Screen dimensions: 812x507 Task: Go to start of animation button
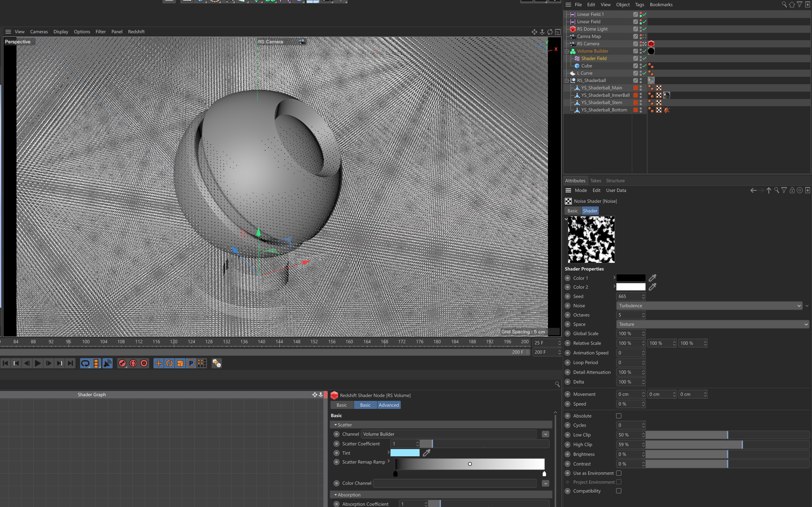5,363
